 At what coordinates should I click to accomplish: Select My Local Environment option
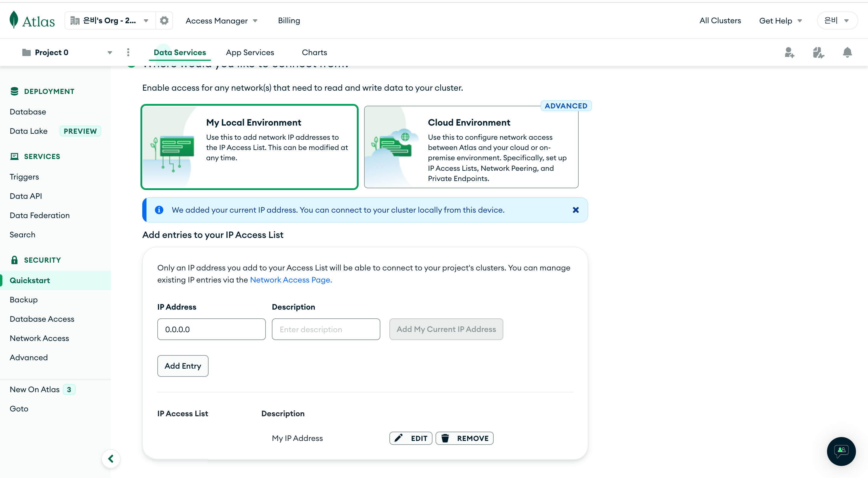click(249, 147)
